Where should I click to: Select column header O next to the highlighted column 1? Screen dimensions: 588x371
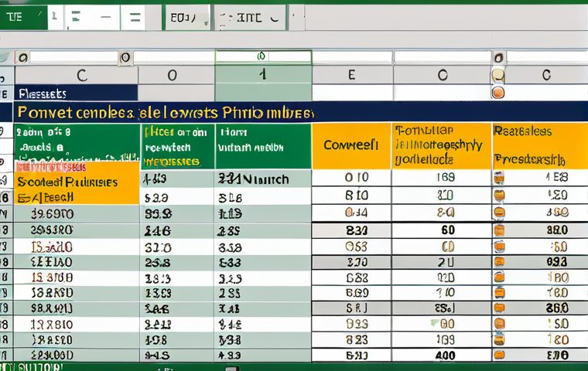tap(176, 75)
